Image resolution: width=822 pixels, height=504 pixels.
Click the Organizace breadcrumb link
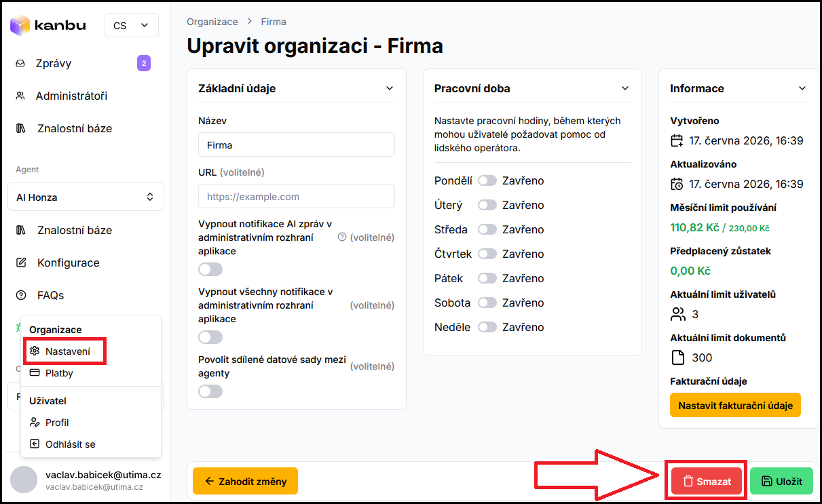(212, 22)
